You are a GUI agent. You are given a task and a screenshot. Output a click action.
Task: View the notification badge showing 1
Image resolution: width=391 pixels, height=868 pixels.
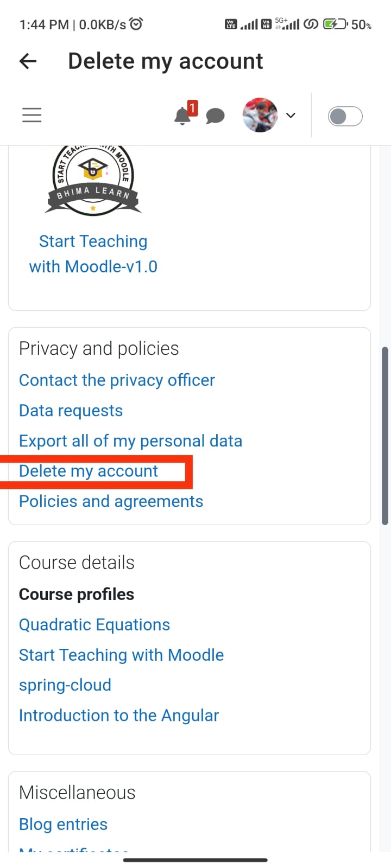point(192,107)
